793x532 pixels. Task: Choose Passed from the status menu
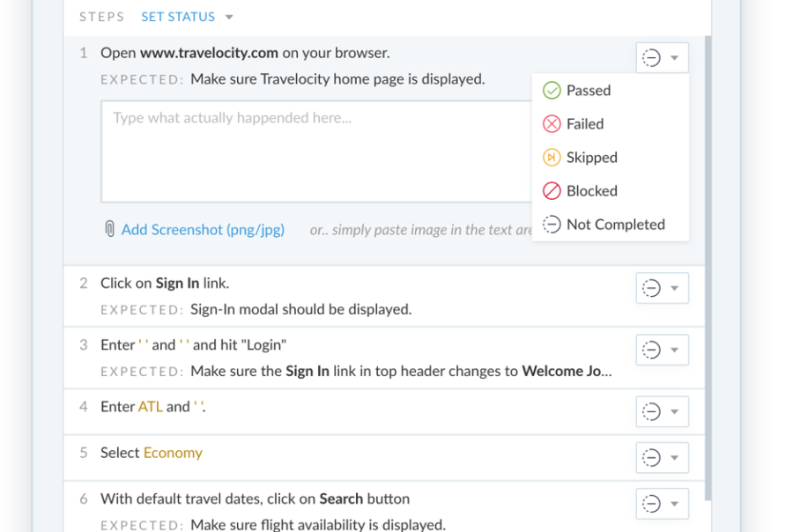(588, 91)
